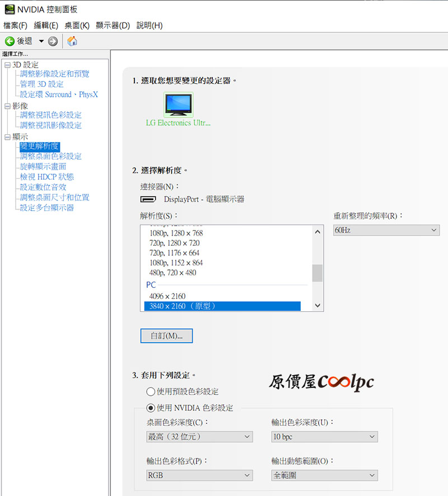
Task: Select resolution 1080p, 1152 × 864
Action: [x=176, y=263]
